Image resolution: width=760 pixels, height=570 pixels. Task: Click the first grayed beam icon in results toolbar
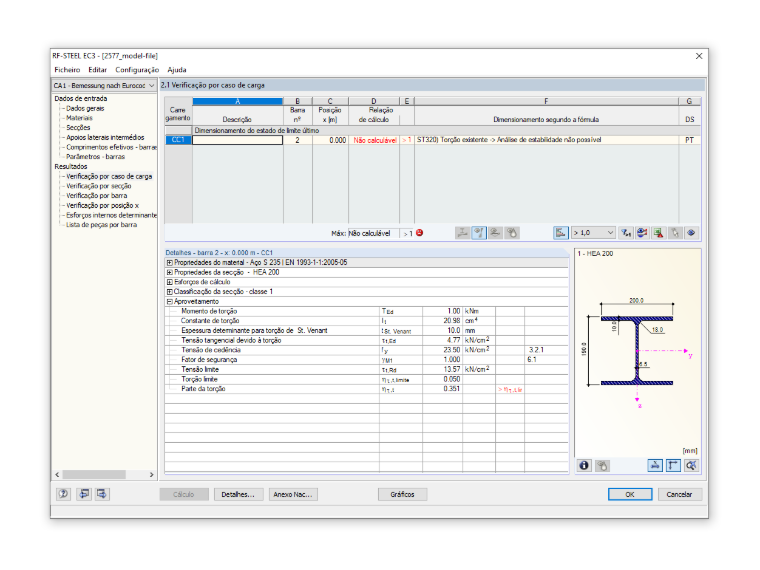coord(462,233)
